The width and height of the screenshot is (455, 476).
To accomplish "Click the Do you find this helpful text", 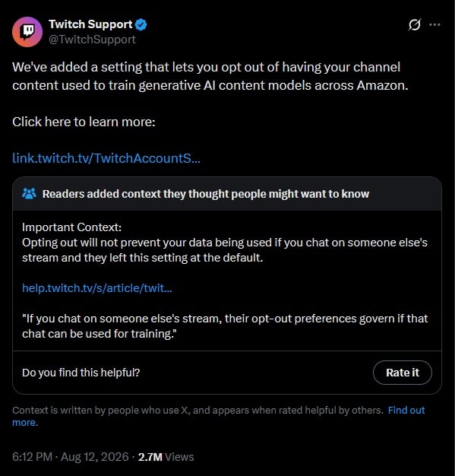I will [x=81, y=373].
